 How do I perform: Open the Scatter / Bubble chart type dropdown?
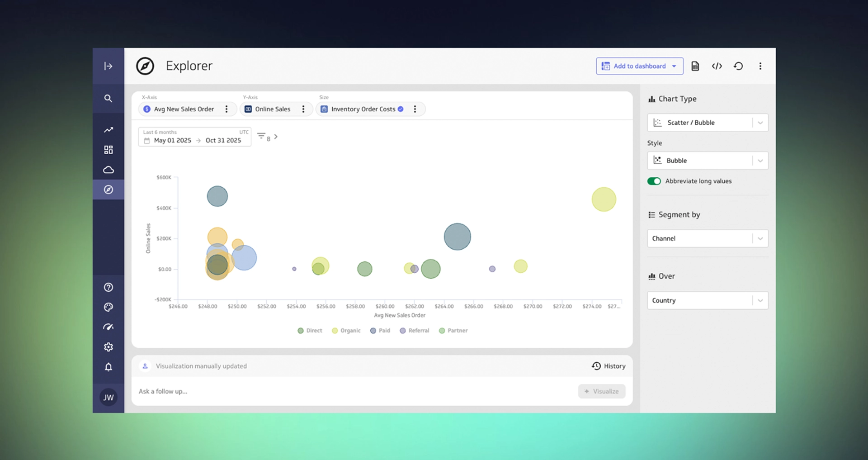(x=708, y=123)
